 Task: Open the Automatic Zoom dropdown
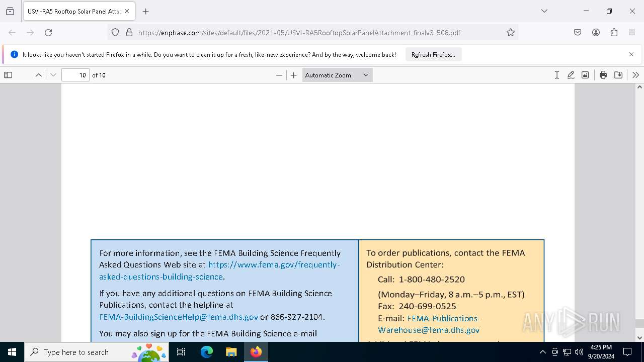click(x=337, y=75)
